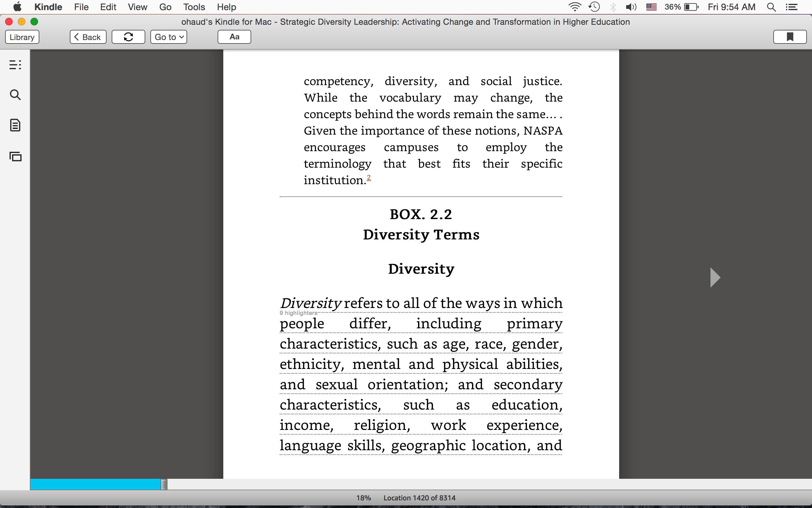Click the 'Diversity Terms' heading
The width and height of the screenshot is (812, 508).
click(421, 235)
